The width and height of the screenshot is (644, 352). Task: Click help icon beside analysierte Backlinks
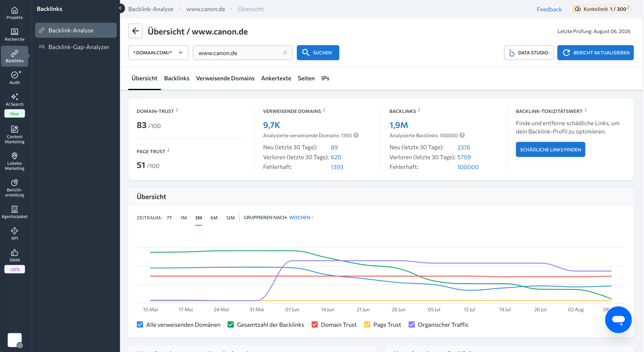[x=462, y=135]
